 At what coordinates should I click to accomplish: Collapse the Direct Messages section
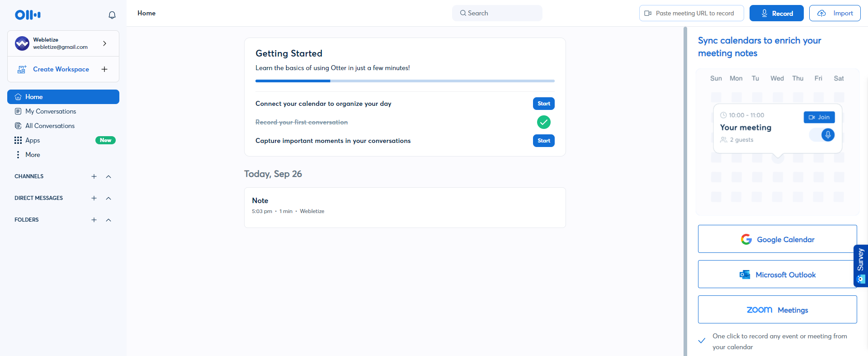[x=108, y=198]
